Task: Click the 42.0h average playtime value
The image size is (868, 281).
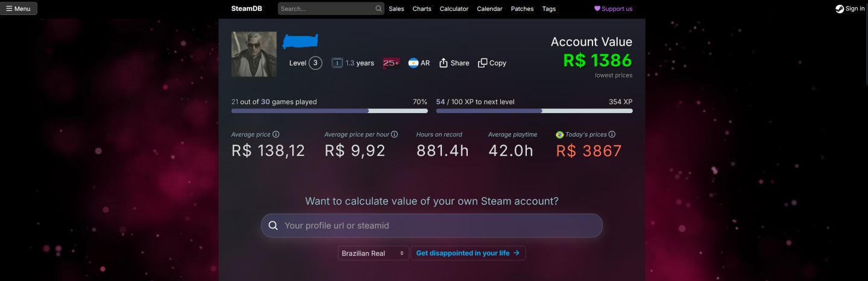Action: tap(511, 150)
